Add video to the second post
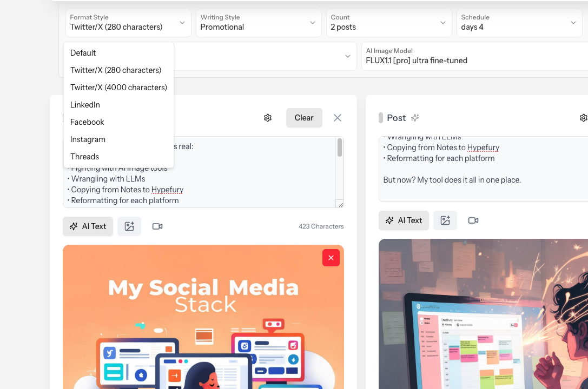The height and width of the screenshot is (389, 588). click(x=473, y=220)
